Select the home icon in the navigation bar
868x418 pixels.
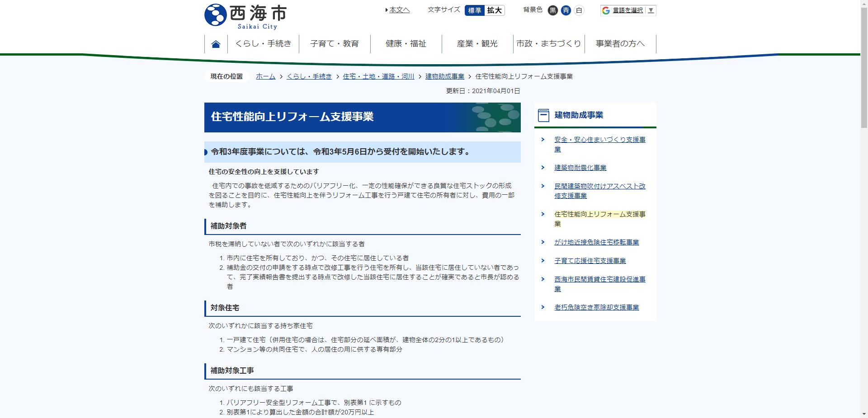coord(216,43)
